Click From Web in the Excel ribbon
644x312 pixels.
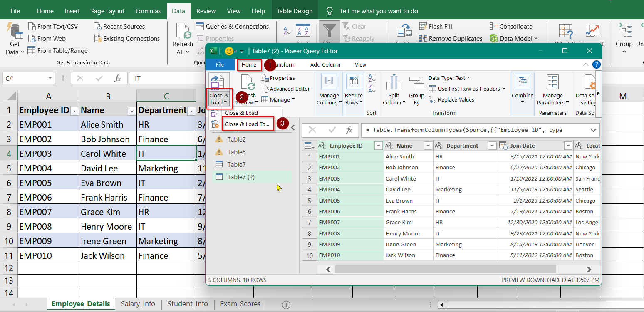(47, 38)
